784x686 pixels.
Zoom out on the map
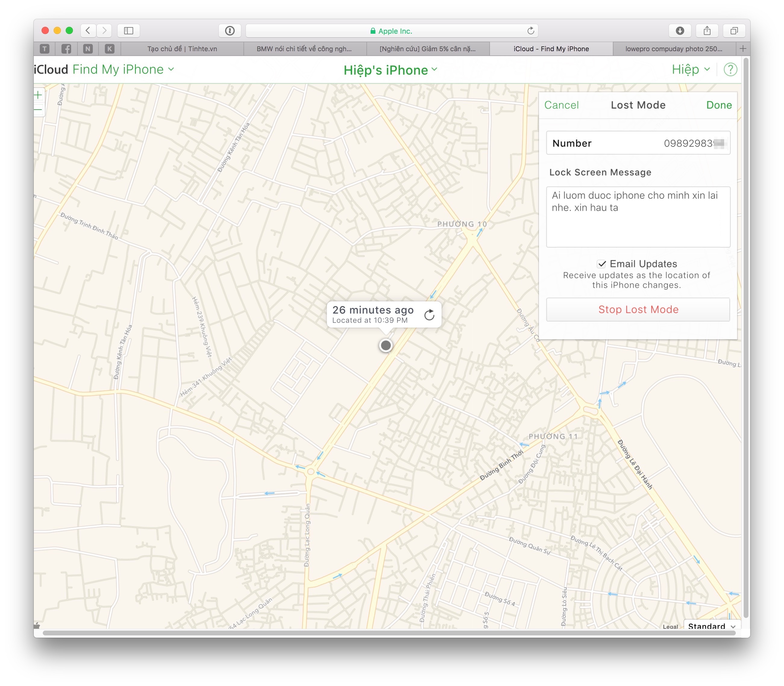click(38, 110)
